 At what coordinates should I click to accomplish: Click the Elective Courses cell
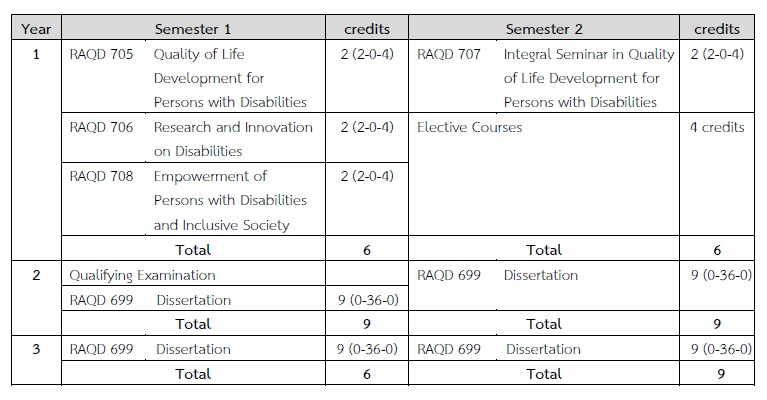pos(469,127)
